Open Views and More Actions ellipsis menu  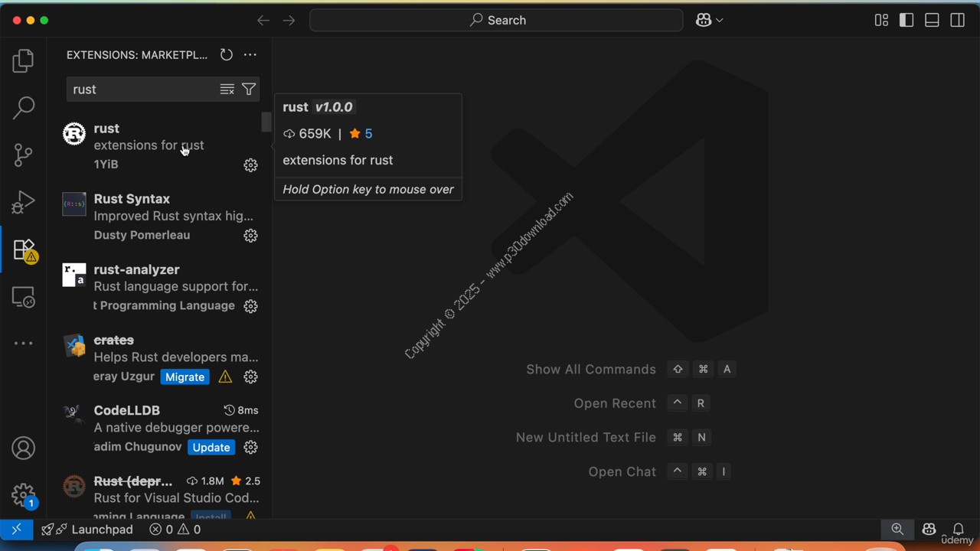[250, 55]
